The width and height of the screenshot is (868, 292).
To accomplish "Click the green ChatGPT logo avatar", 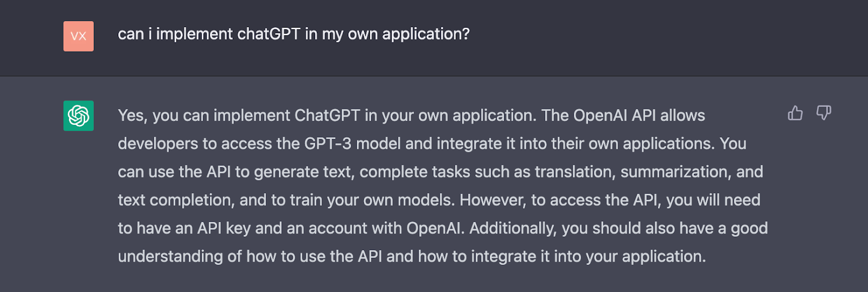I will tap(79, 116).
